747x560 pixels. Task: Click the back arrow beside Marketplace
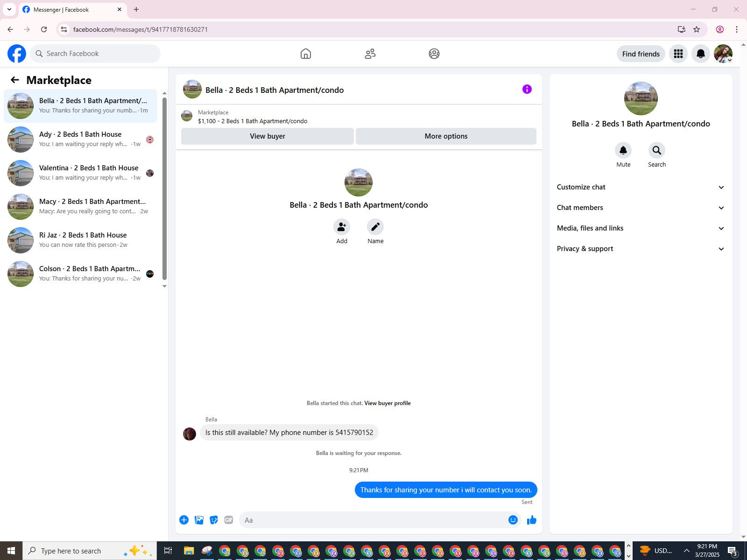point(15,80)
